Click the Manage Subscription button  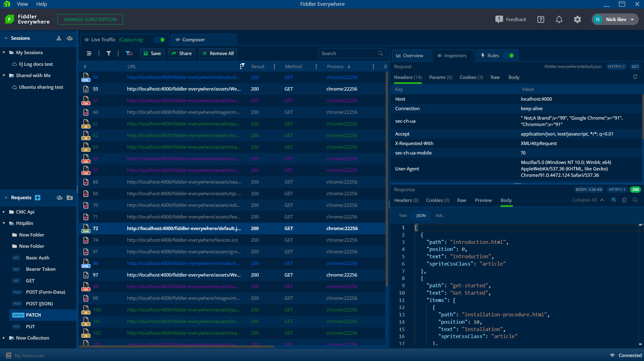pos(90,19)
